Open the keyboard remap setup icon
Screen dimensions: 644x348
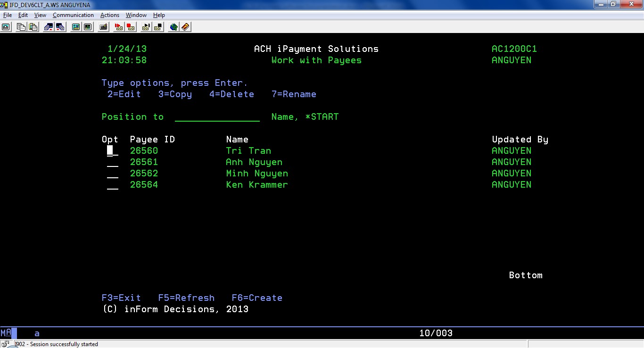pos(104,27)
